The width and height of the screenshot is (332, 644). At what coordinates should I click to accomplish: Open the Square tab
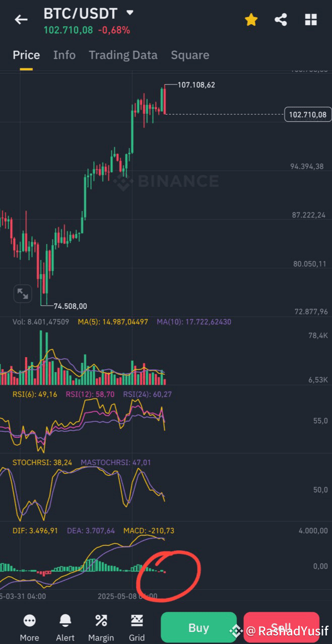[x=190, y=55]
